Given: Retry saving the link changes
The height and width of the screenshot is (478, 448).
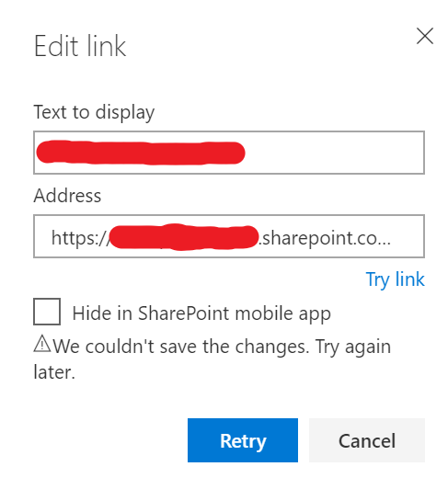Looking at the screenshot, I should (x=243, y=440).
